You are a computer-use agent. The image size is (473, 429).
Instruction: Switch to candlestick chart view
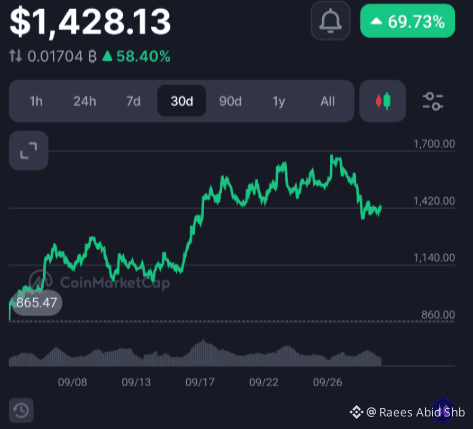click(x=383, y=101)
